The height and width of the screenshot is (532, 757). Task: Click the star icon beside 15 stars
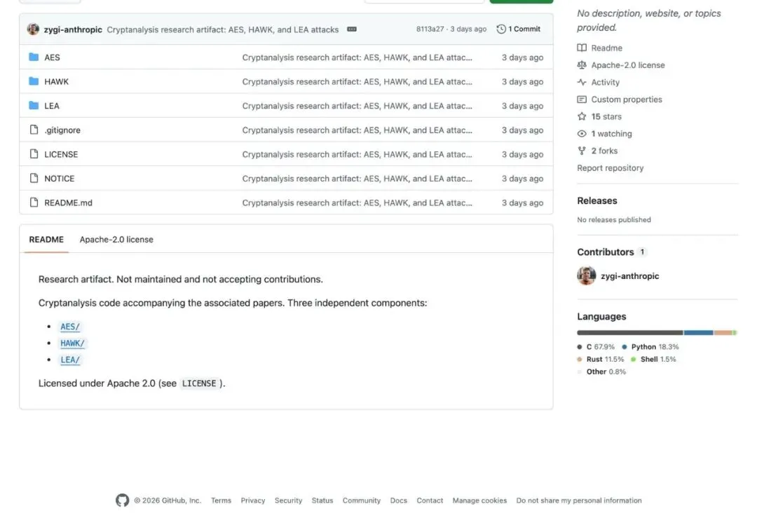[582, 116]
